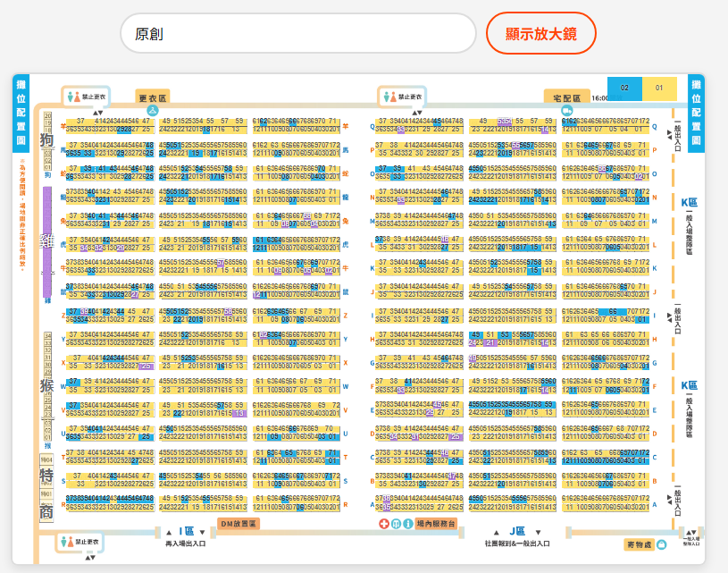Select the 寄物處 label
This screenshot has width=728, height=573.
tap(639, 544)
